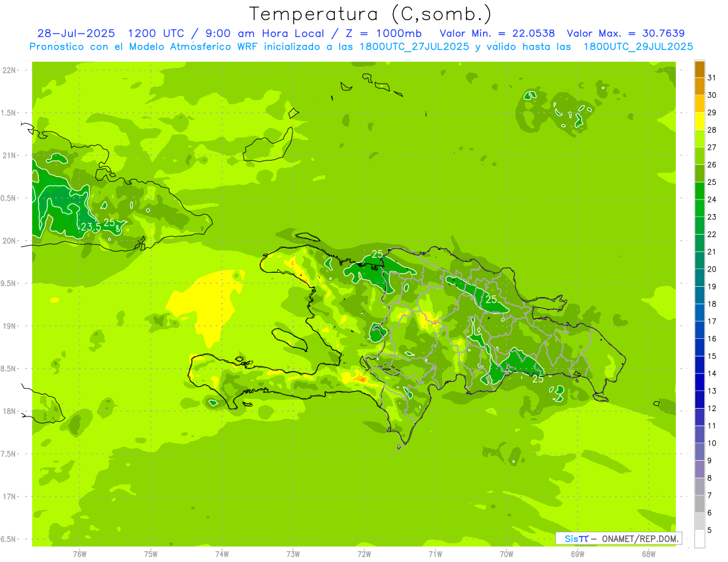Click the color scale label '30'

click(x=712, y=95)
